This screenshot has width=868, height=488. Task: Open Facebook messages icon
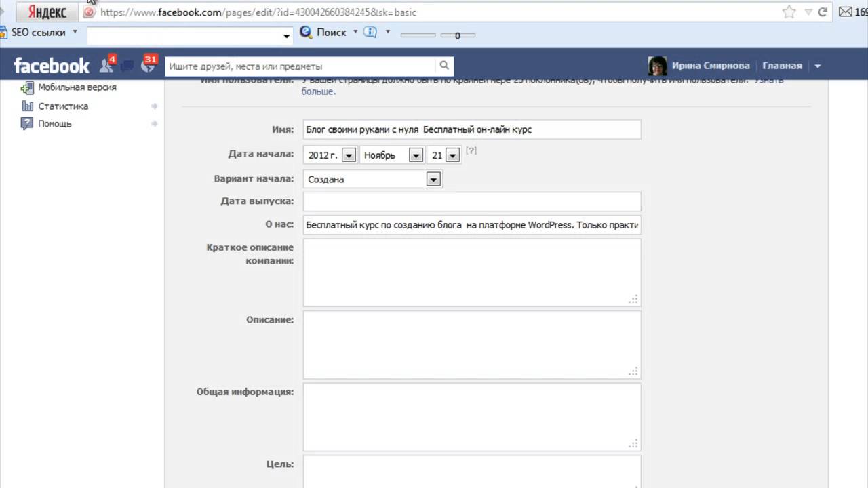127,66
